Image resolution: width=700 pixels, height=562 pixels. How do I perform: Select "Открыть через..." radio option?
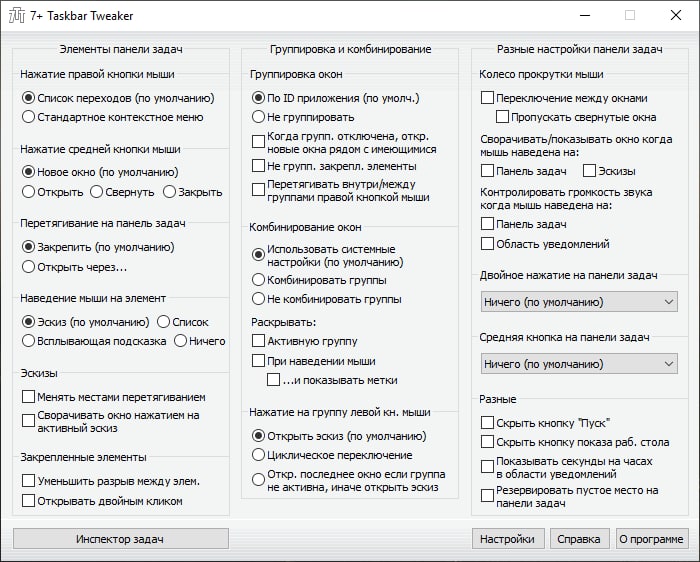click(x=29, y=266)
